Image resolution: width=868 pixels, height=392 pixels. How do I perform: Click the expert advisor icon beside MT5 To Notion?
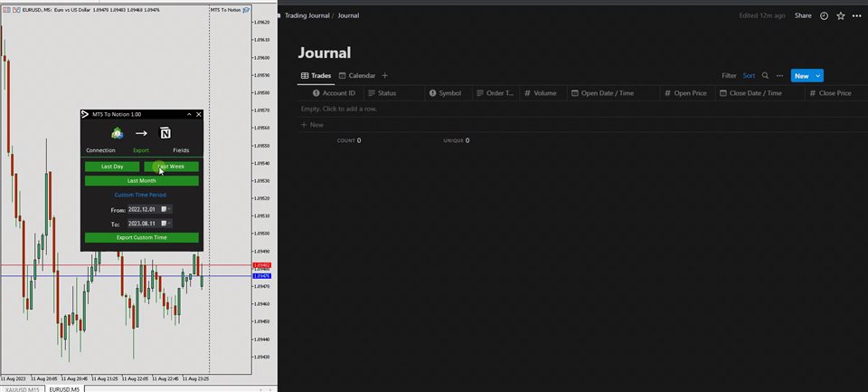[246, 10]
